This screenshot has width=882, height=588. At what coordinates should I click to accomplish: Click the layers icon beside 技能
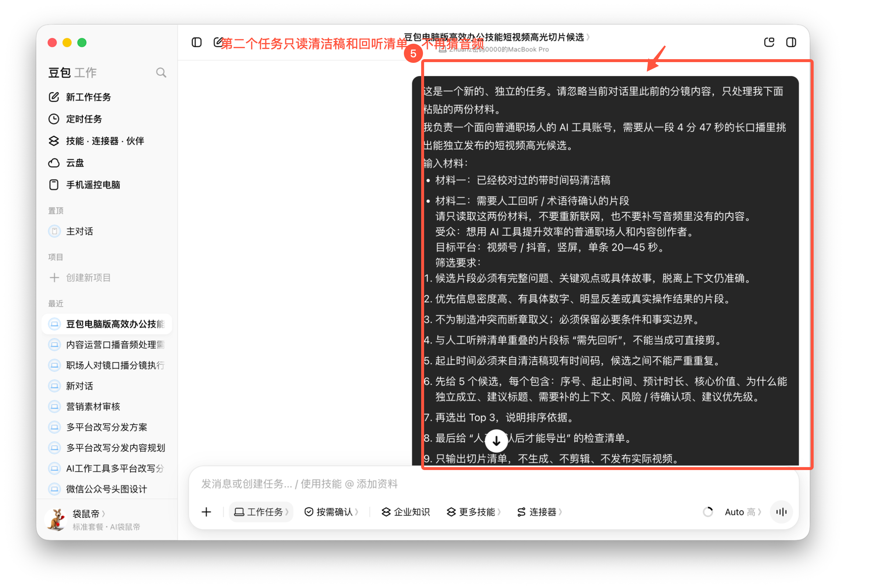(x=54, y=141)
